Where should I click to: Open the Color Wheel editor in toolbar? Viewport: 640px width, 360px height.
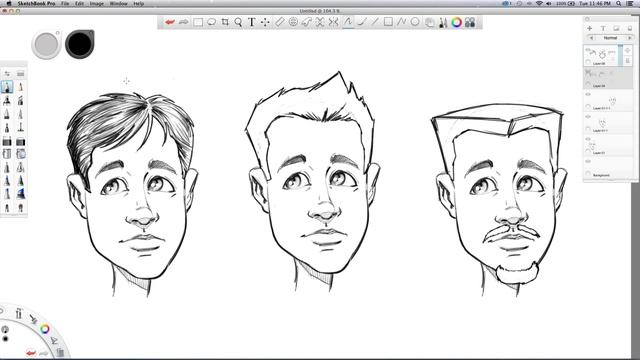point(456,22)
